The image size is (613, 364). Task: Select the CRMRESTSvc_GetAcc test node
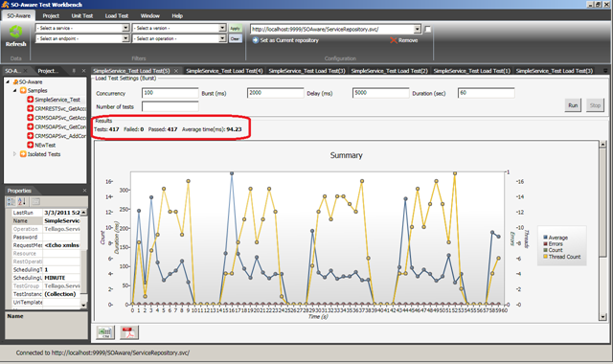[x=60, y=108]
